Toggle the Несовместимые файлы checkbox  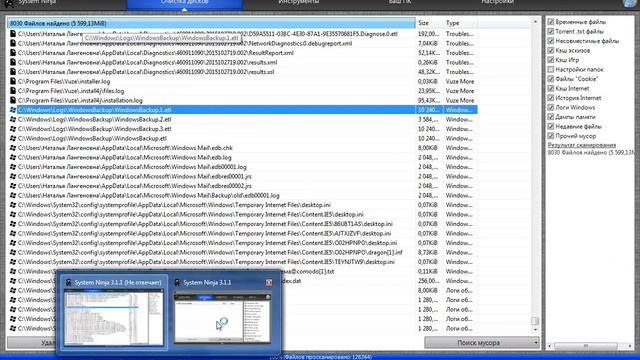tap(551, 41)
